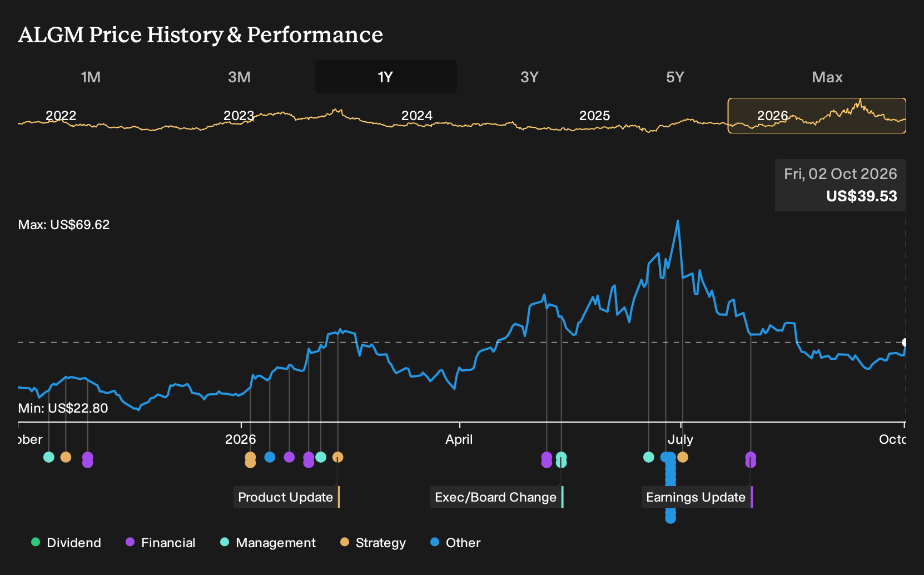The width and height of the screenshot is (924, 575).
Task: Select the single blue Other marker in January 2026
Action: [x=270, y=457]
